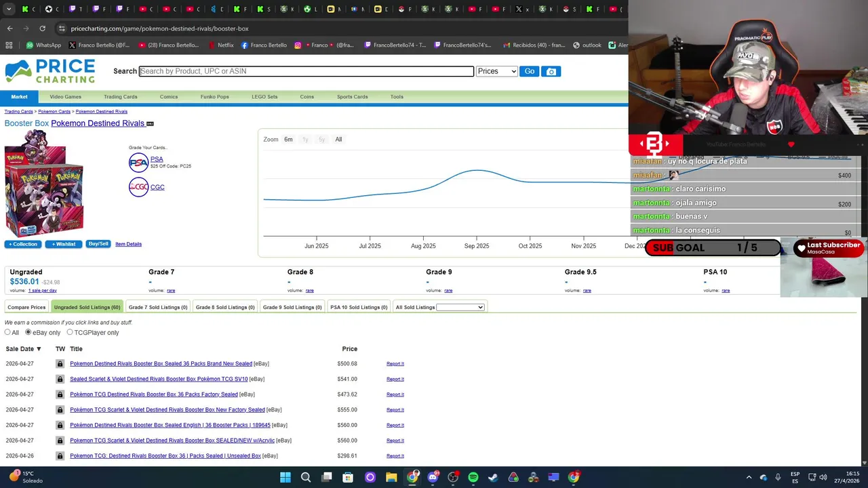
Task: Open the Netflix bookmark
Action: point(220,45)
